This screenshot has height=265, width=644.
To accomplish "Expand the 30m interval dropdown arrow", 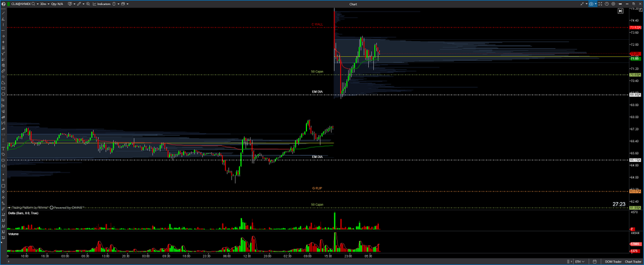I will point(48,4).
